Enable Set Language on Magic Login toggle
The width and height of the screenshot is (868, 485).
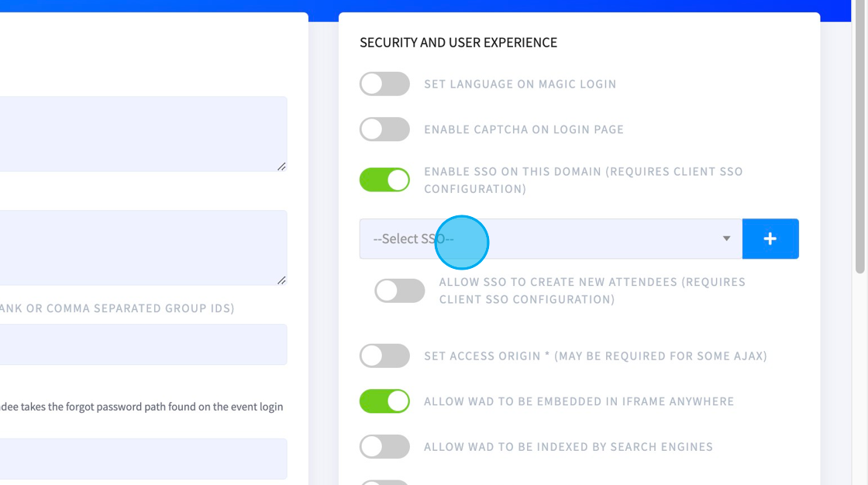click(x=384, y=84)
